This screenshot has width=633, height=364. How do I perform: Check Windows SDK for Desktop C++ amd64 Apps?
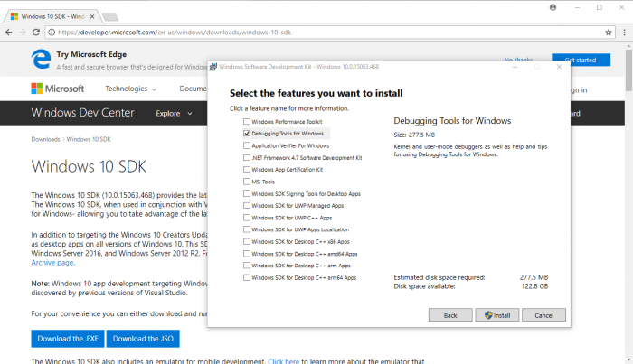[x=247, y=254]
